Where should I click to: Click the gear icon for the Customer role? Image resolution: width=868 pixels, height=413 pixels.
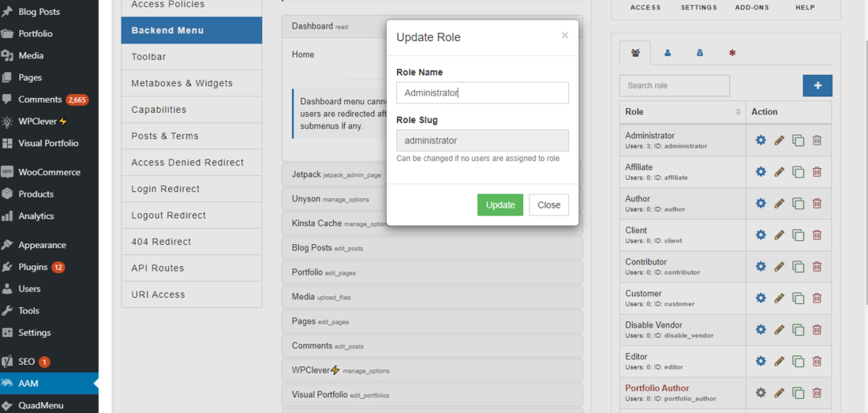tap(761, 298)
